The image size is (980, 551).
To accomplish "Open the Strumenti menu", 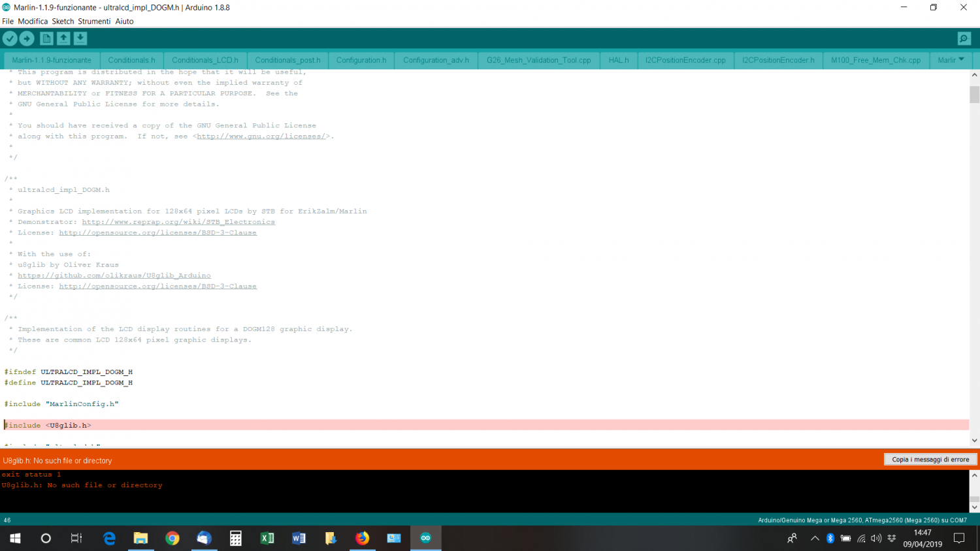I will click(x=94, y=22).
